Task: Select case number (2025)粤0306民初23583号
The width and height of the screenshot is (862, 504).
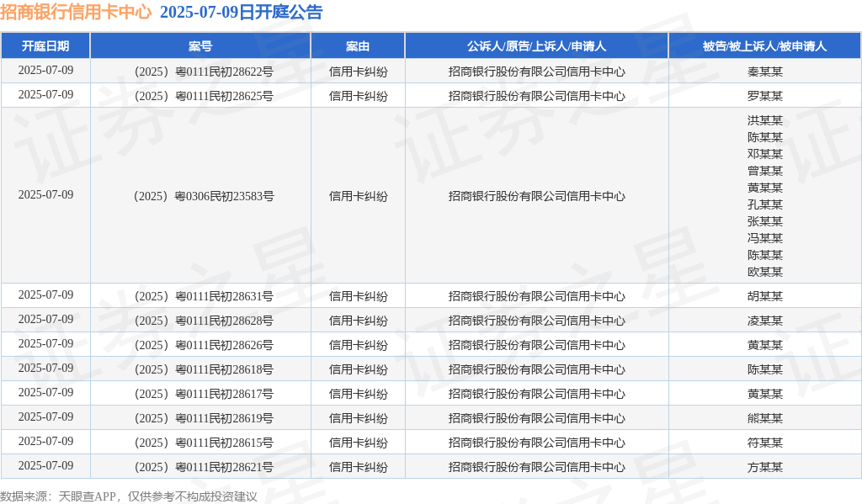Action: pos(204,196)
